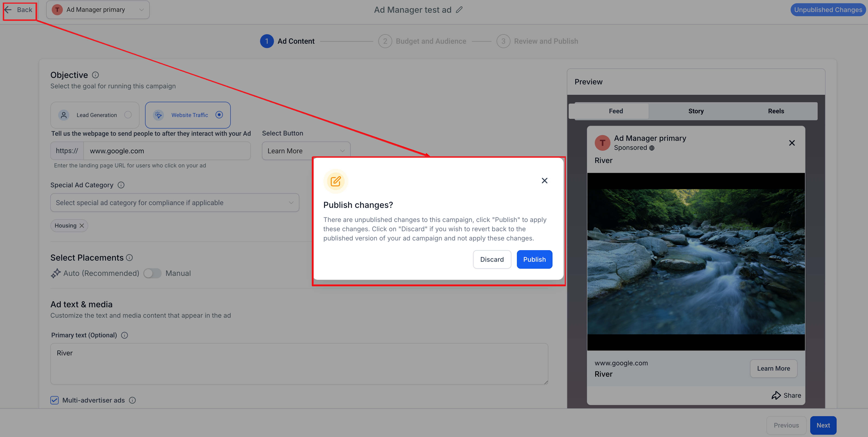
Task: Uncheck the Multi-advertiser ads checkbox
Action: pyautogui.click(x=55, y=400)
